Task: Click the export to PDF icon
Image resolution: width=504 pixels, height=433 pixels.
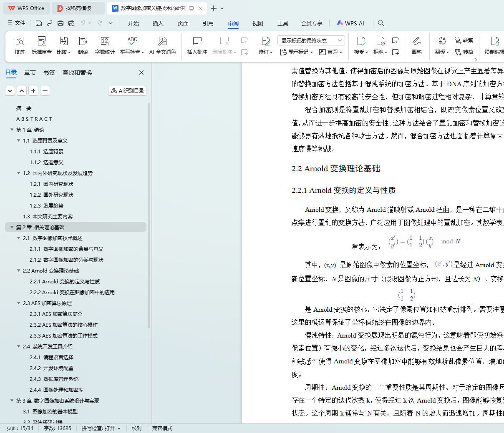Action: click(x=50, y=23)
